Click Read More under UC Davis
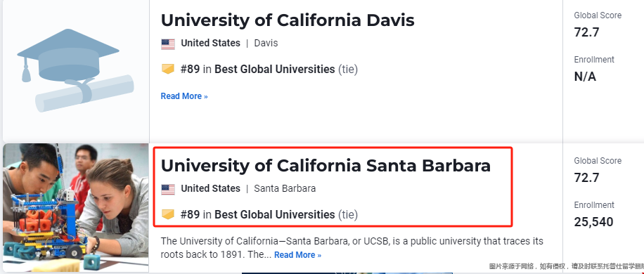Image resolution: width=644 pixels, height=274 pixels. click(x=184, y=96)
